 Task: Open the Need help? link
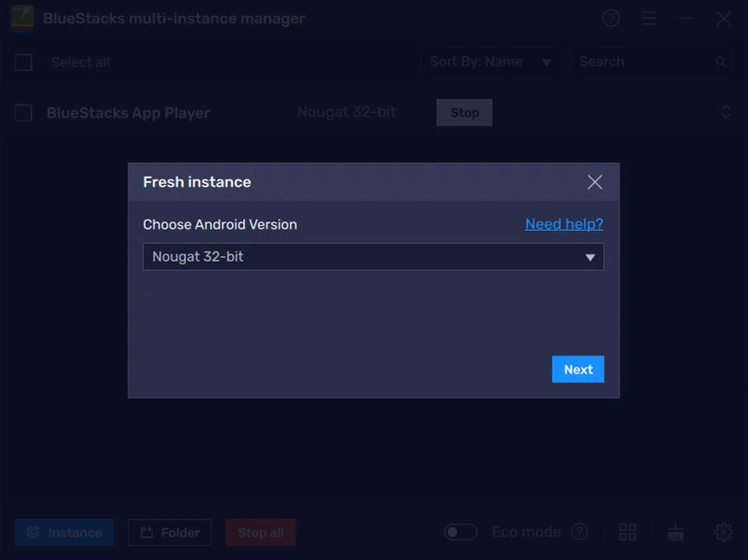565,224
